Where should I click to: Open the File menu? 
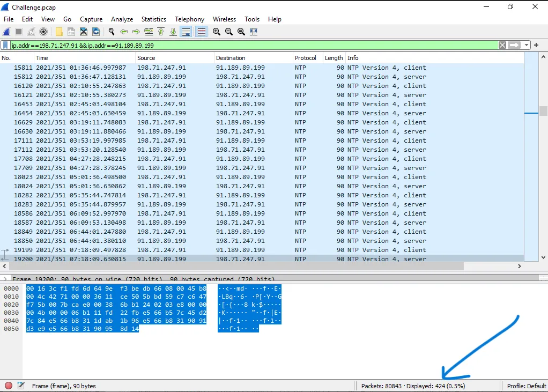(9, 19)
